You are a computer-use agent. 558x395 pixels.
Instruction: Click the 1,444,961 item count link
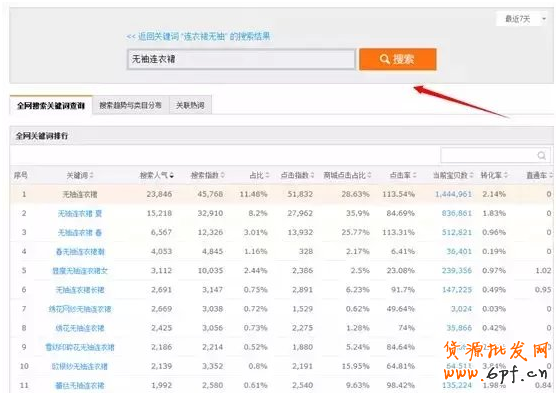click(453, 194)
